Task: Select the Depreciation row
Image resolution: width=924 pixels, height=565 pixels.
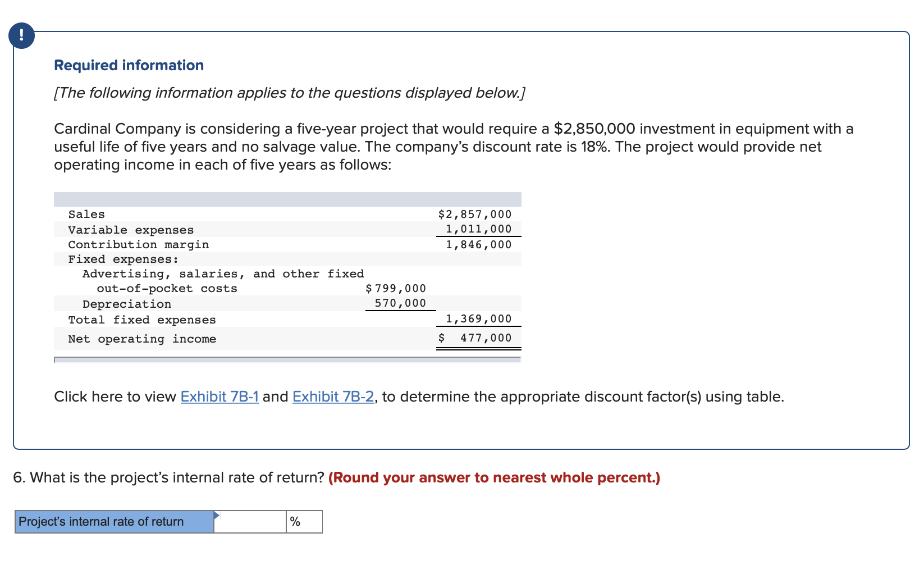Action: pyautogui.click(x=127, y=304)
